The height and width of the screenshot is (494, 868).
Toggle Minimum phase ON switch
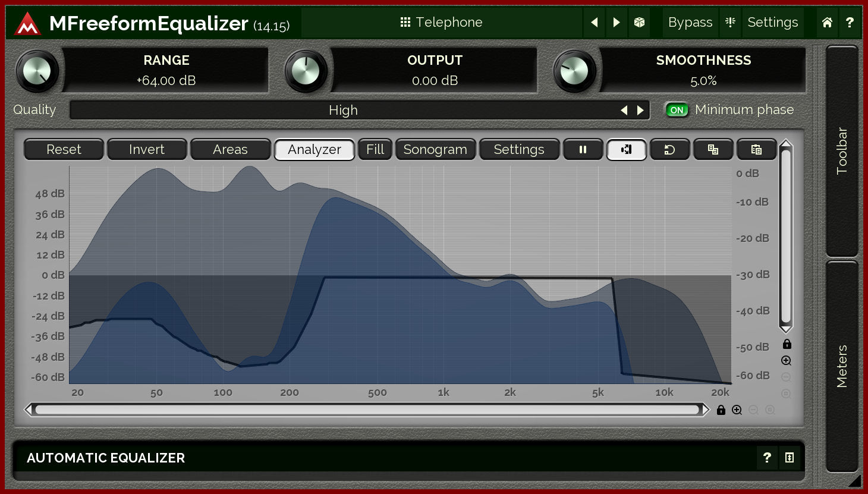click(677, 110)
